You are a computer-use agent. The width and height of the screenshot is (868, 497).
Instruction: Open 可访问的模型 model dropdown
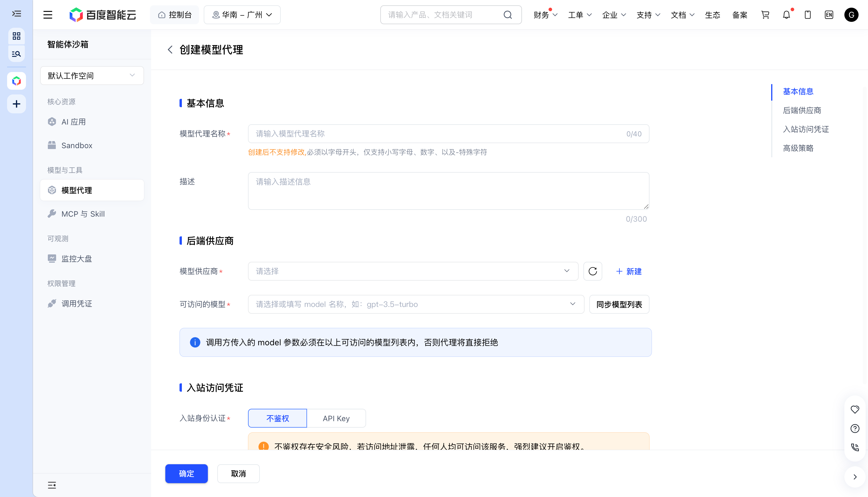416,304
